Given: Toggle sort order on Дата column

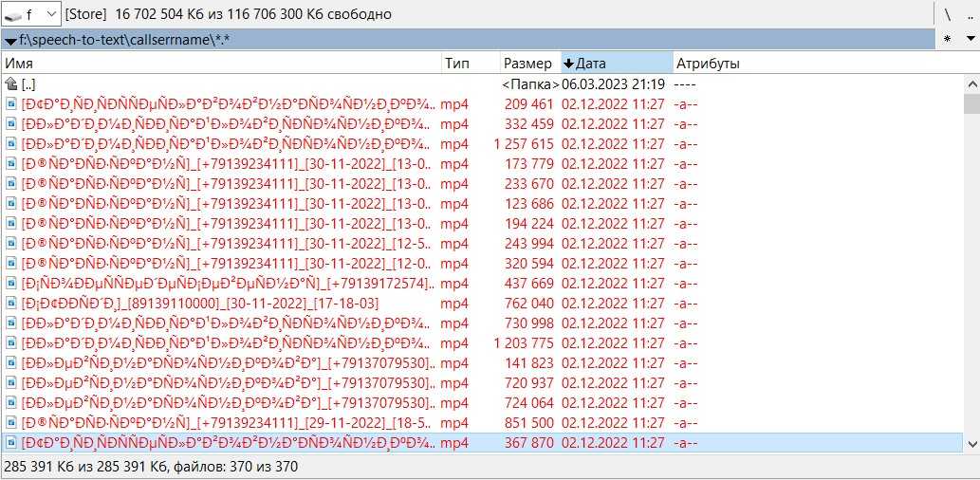Looking at the screenshot, I should pos(615,64).
